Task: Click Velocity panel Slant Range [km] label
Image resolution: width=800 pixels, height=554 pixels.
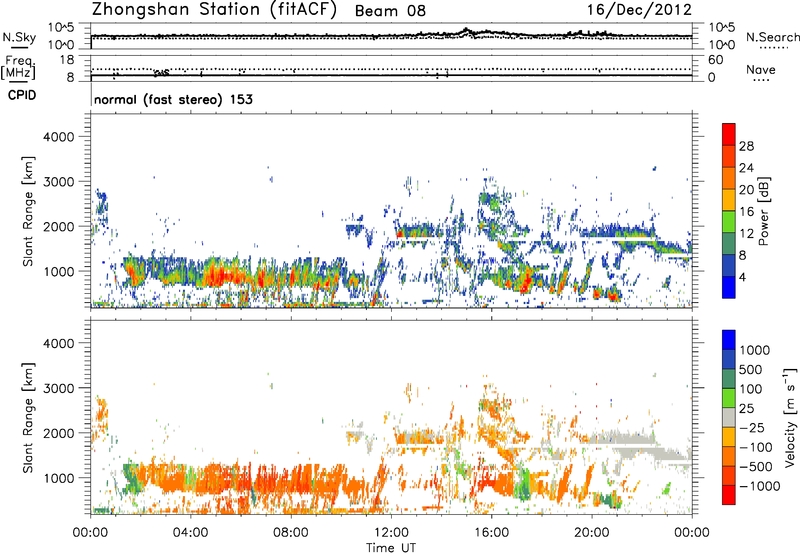Action: (x=28, y=418)
